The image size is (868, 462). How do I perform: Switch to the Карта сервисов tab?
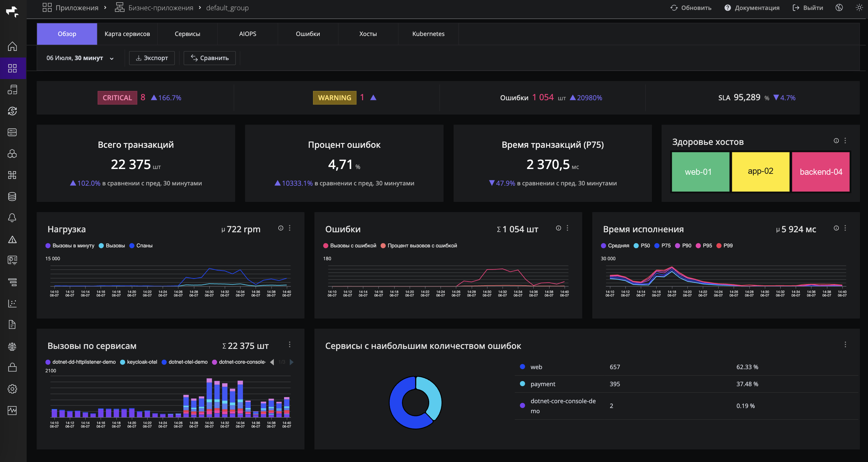127,34
